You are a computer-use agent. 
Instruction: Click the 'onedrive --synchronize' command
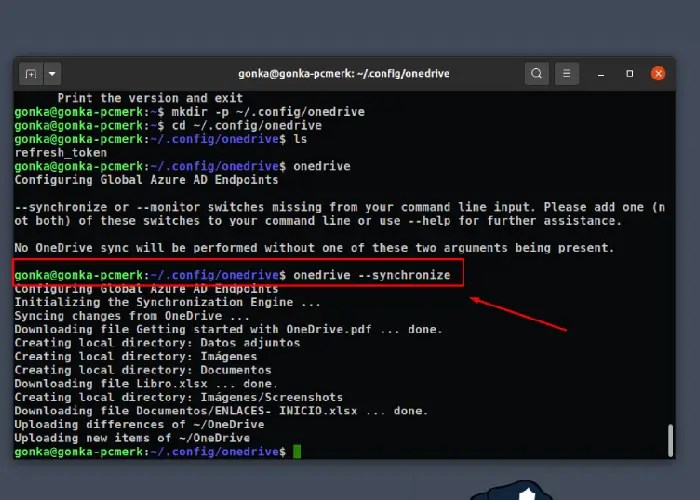372,275
